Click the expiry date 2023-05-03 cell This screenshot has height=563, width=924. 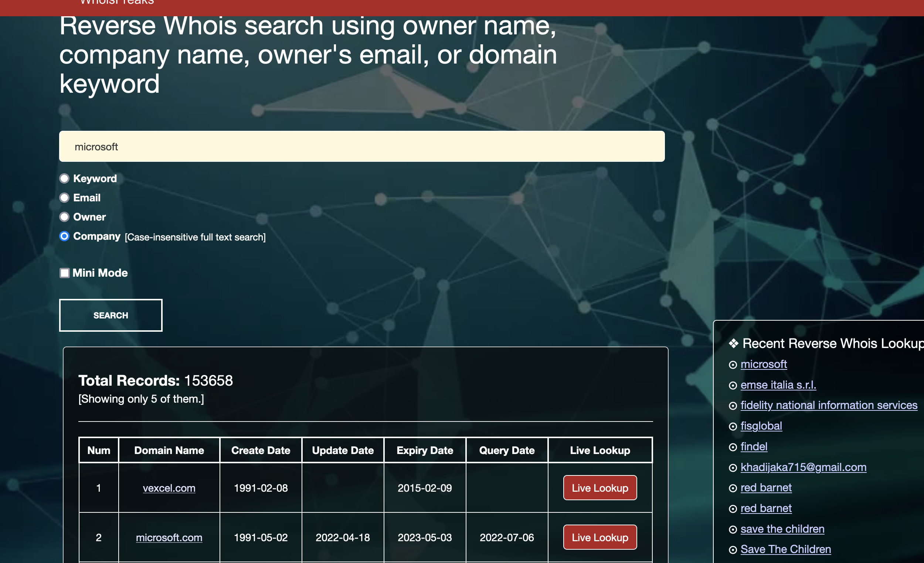[x=425, y=538]
